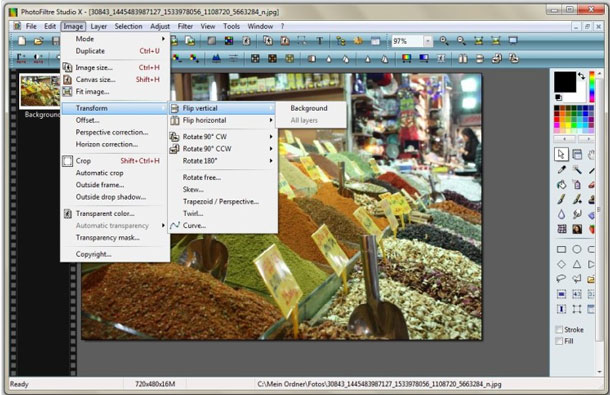Screen dimensions: 610x395
Task: Choose the rectangle selection shape
Action: [561, 249]
